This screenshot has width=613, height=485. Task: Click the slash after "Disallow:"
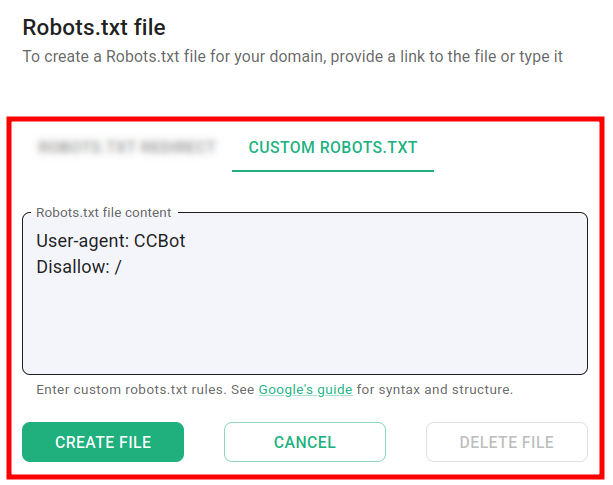pyautogui.click(x=118, y=267)
